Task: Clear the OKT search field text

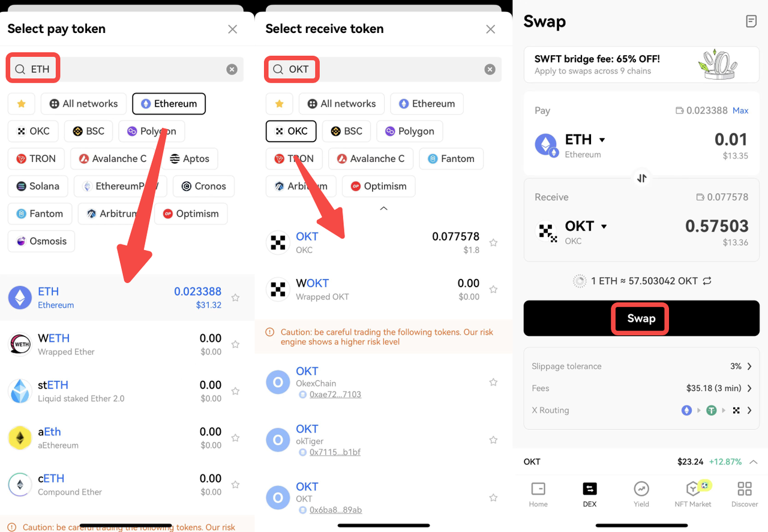Action: coord(490,70)
